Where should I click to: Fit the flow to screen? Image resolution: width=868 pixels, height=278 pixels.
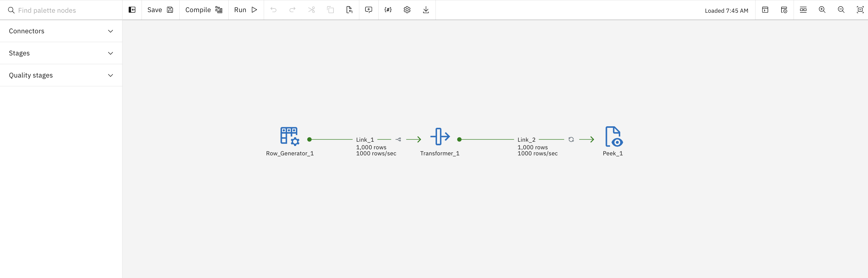coord(860,10)
